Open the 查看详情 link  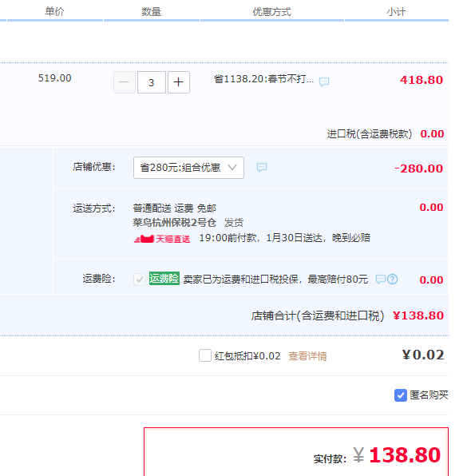click(307, 355)
